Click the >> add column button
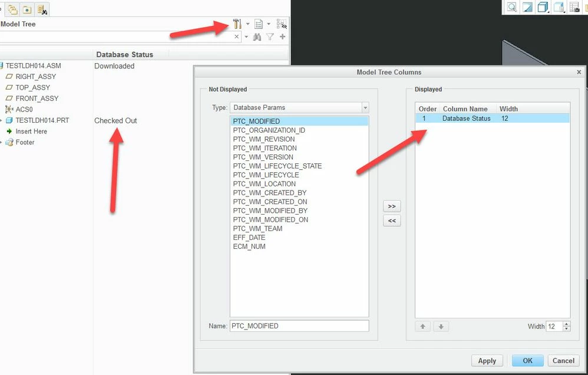 click(392, 206)
